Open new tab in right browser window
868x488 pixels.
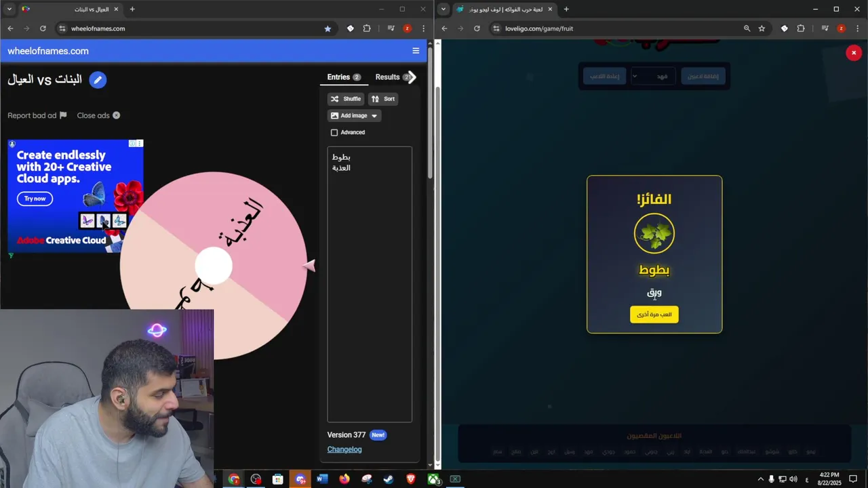[566, 9]
